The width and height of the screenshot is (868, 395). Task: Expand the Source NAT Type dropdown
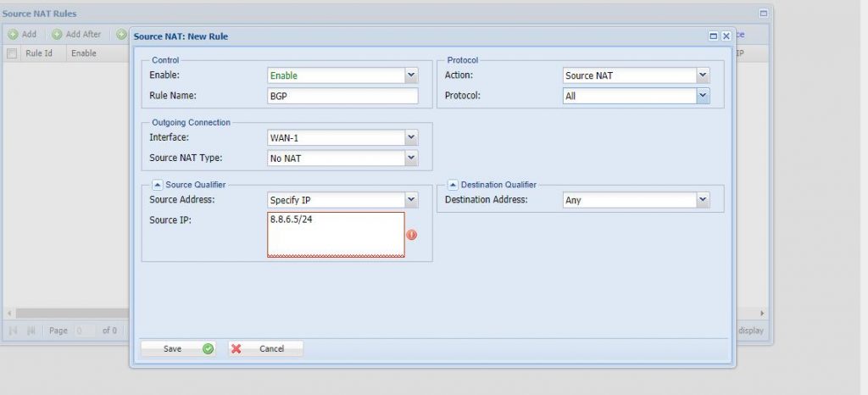tap(411, 158)
